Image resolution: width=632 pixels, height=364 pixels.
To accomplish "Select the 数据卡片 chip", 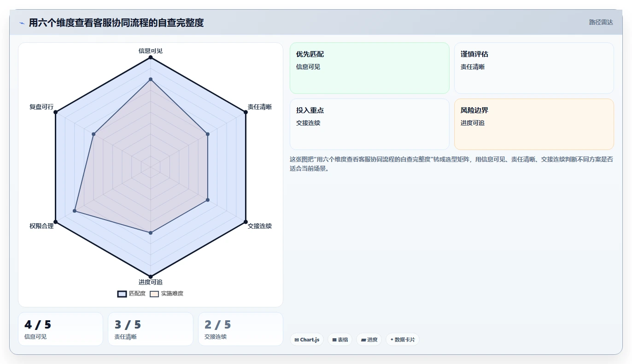I will 403,340.
